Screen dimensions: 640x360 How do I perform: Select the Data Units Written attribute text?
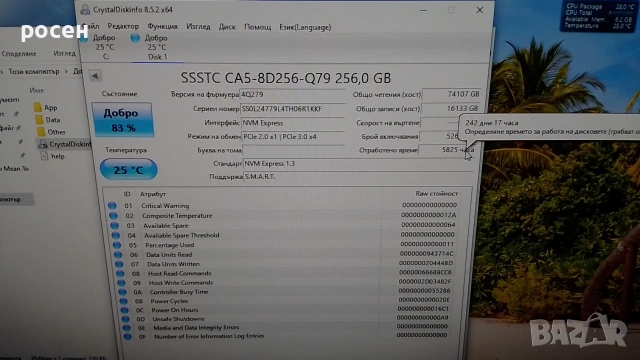173,264
